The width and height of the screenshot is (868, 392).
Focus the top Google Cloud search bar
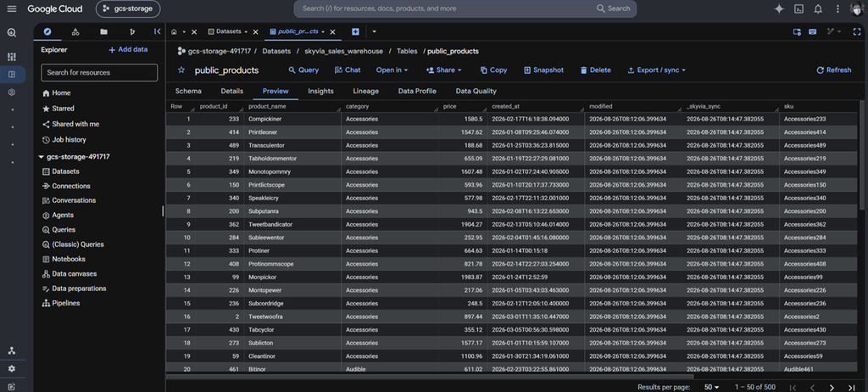(x=465, y=8)
